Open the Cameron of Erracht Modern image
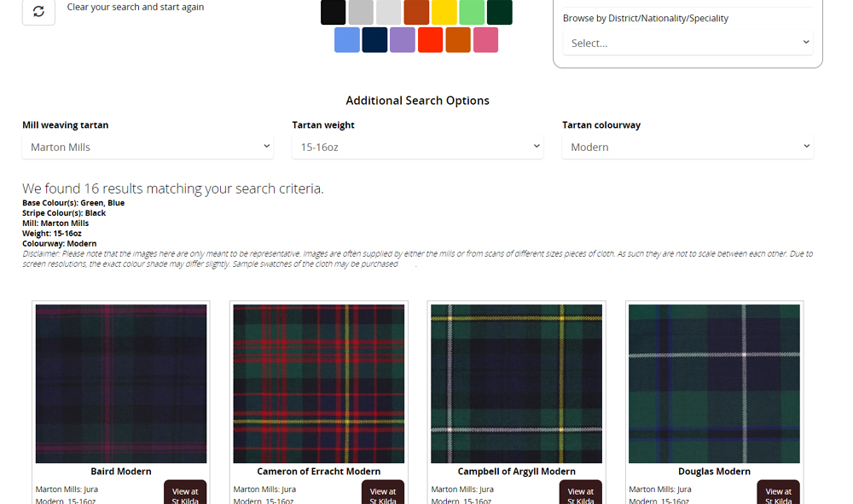Viewport: 853px width, 504px height. (x=319, y=384)
